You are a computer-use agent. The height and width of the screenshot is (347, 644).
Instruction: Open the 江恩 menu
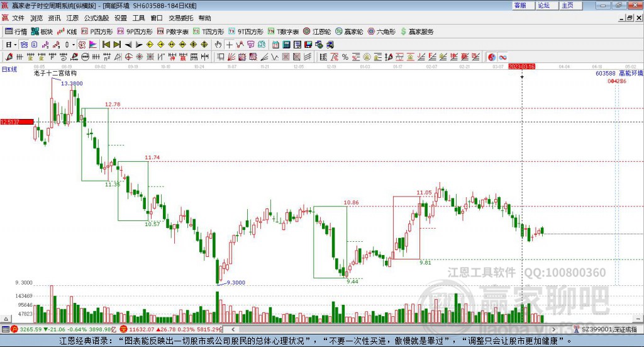point(72,18)
